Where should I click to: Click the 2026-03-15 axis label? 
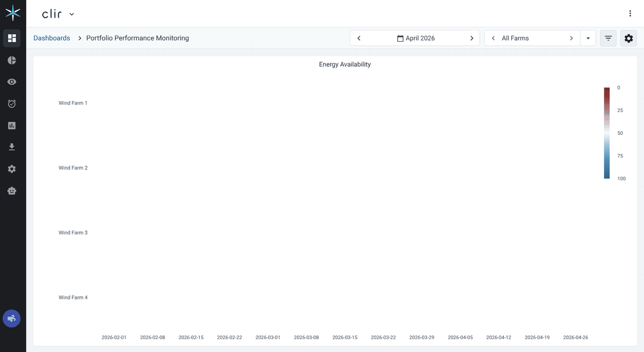pyautogui.click(x=345, y=338)
